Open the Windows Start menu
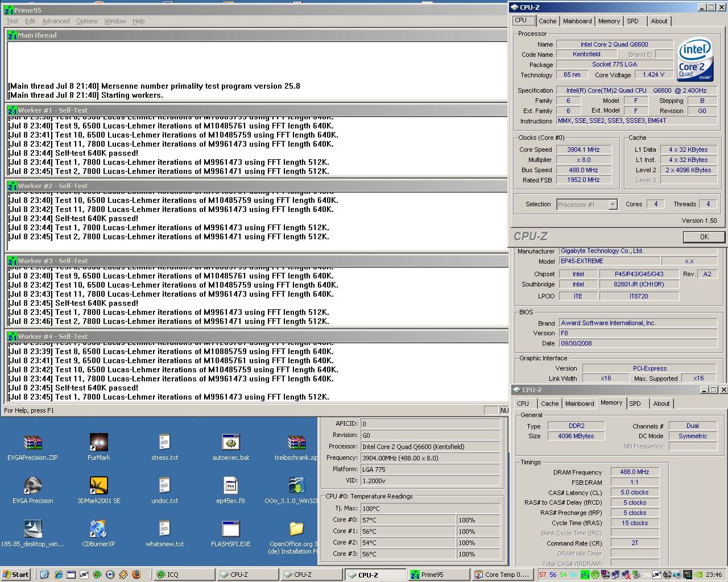This screenshot has height=582, width=728. (x=16, y=575)
